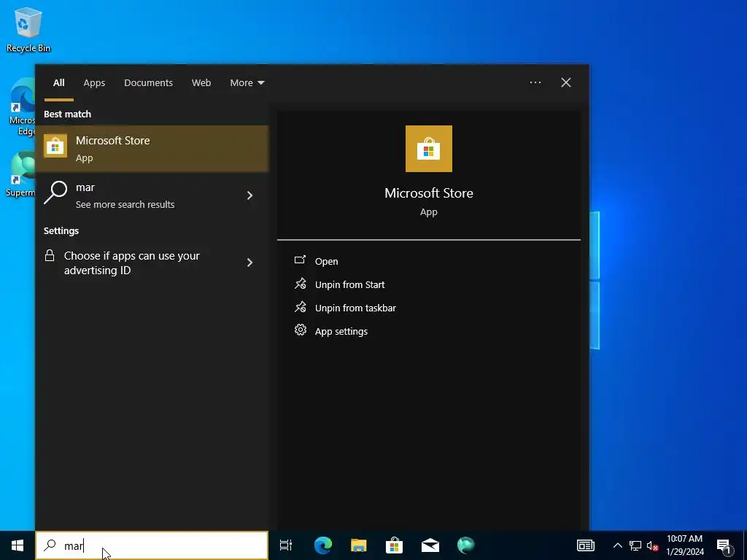Click the 'Best match' heading
747x560 pixels.
coord(67,114)
